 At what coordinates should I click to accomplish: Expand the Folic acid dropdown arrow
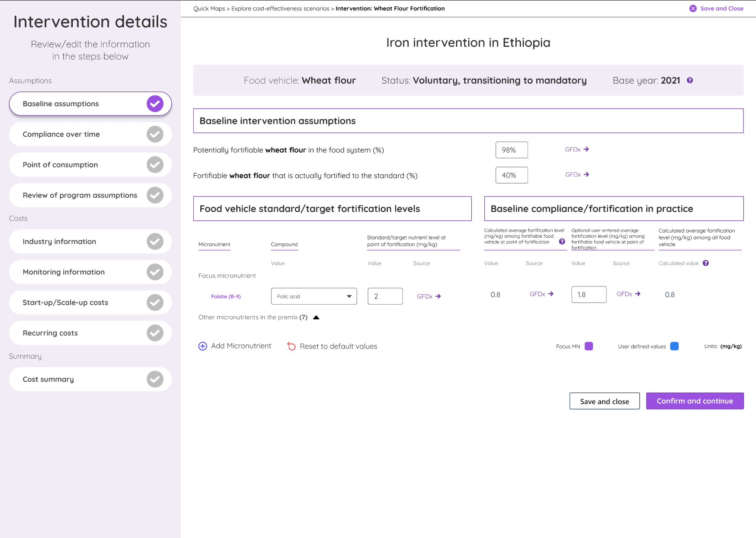349,296
